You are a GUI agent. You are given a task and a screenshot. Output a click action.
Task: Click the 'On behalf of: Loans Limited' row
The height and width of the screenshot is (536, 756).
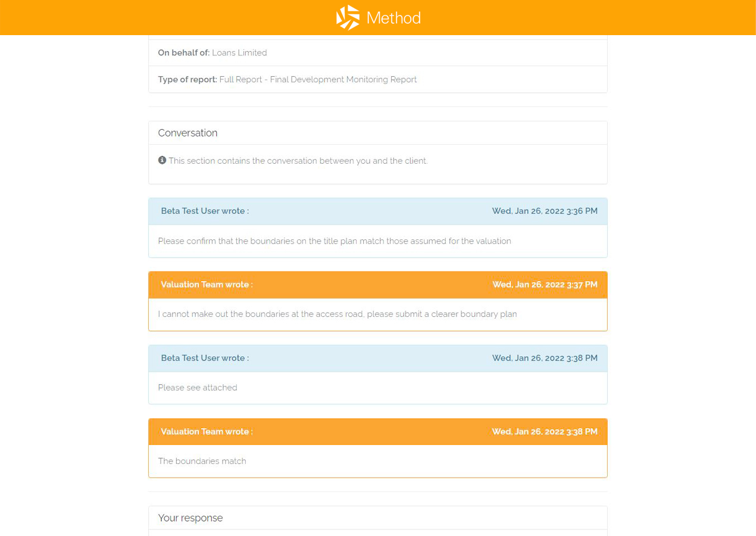click(x=378, y=52)
